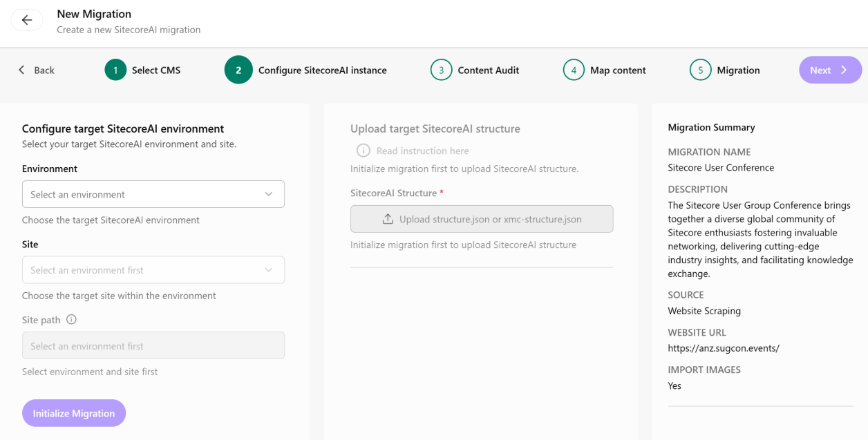Click the info icon next to Site path
Image resolution: width=868 pixels, height=440 pixels.
click(71, 320)
